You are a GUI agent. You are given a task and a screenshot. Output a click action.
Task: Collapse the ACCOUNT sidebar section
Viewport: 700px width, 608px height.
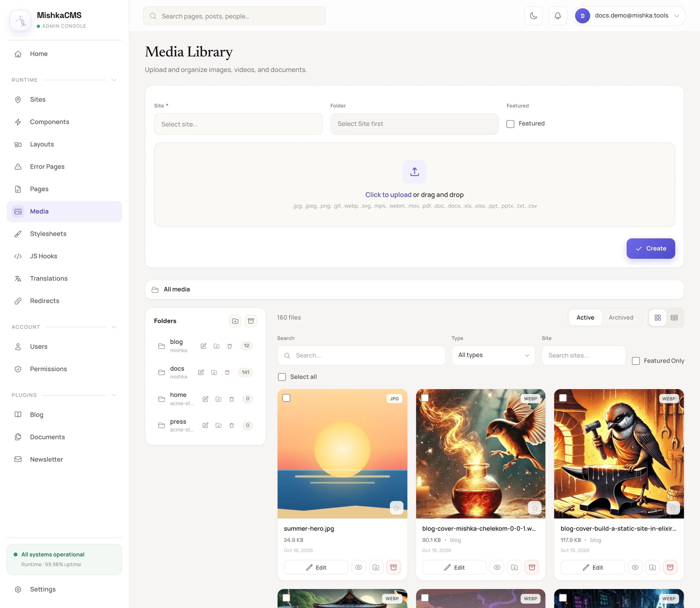click(x=114, y=327)
